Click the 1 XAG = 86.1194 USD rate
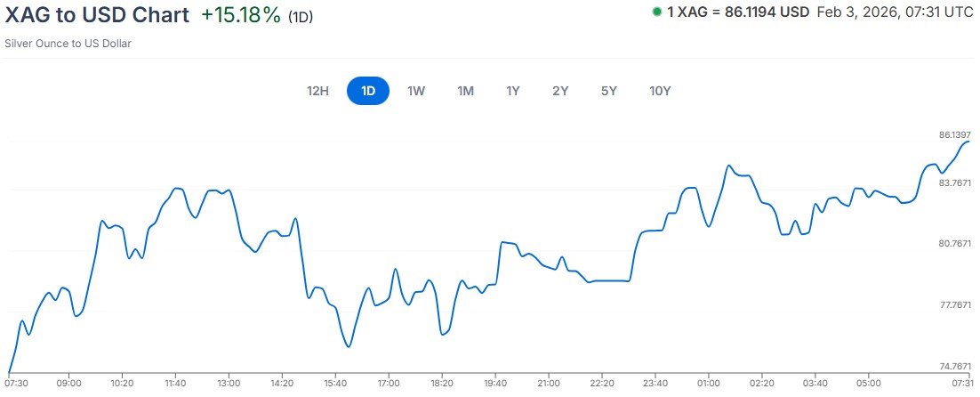980x397 pixels. click(x=738, y=12)
